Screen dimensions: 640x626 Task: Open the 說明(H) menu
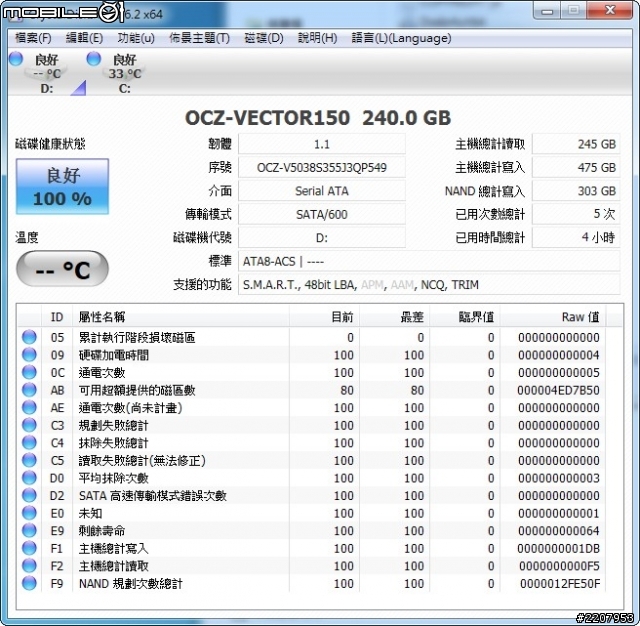point(318,38)
